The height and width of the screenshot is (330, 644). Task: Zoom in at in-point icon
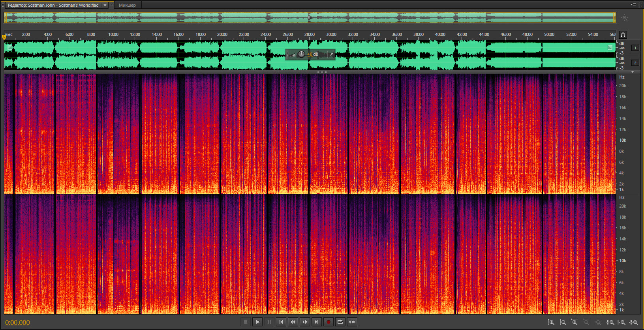[x=610, y=322]
